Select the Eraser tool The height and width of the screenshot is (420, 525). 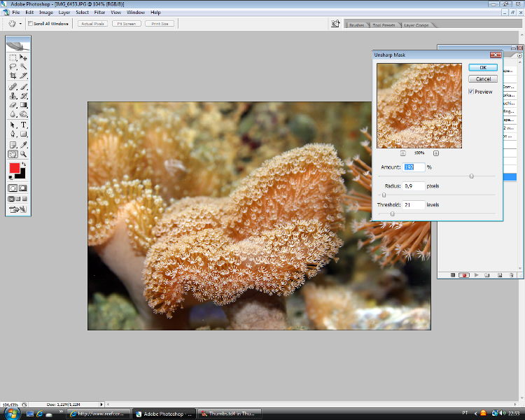coord(13,104)
